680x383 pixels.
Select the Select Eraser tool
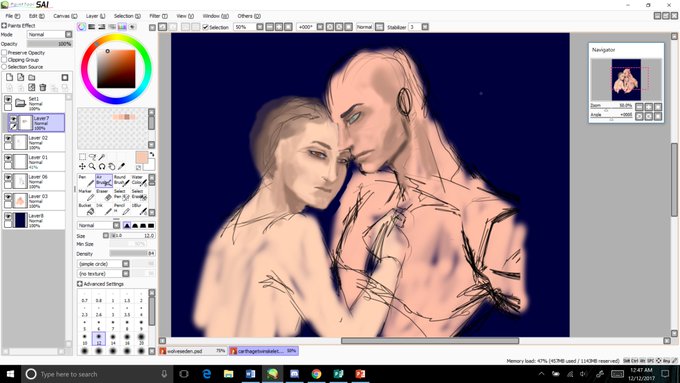(x=139, y=194)
